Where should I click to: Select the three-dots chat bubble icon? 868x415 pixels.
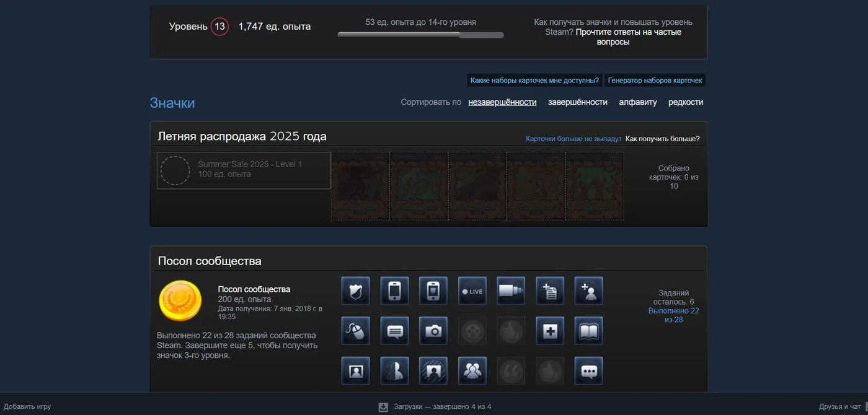[x=589, y=370]
